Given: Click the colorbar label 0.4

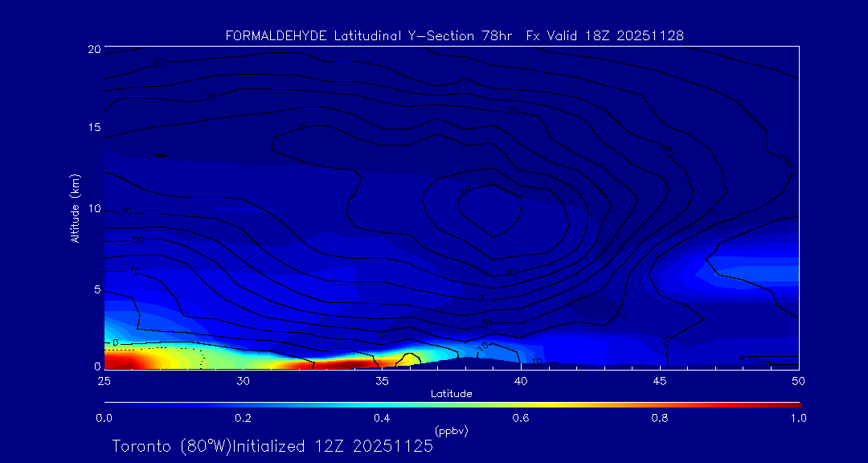Looking at the screenshot, I should [x=382, y=419].
